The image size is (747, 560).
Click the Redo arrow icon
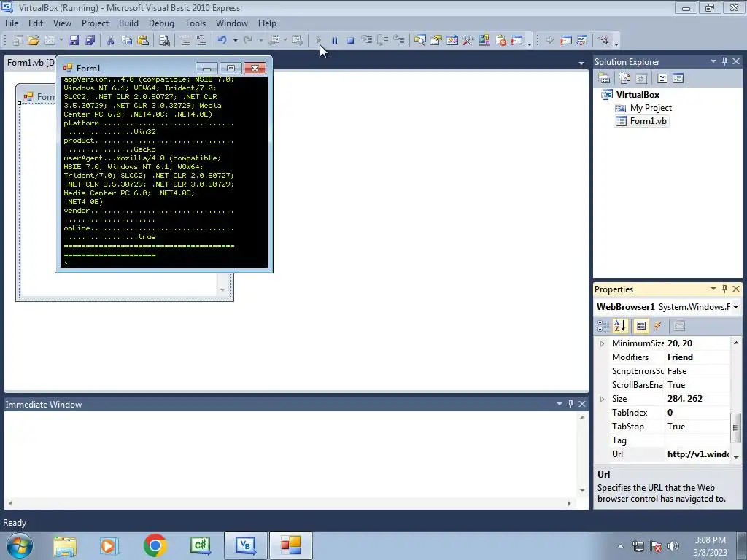click(248, 41)
